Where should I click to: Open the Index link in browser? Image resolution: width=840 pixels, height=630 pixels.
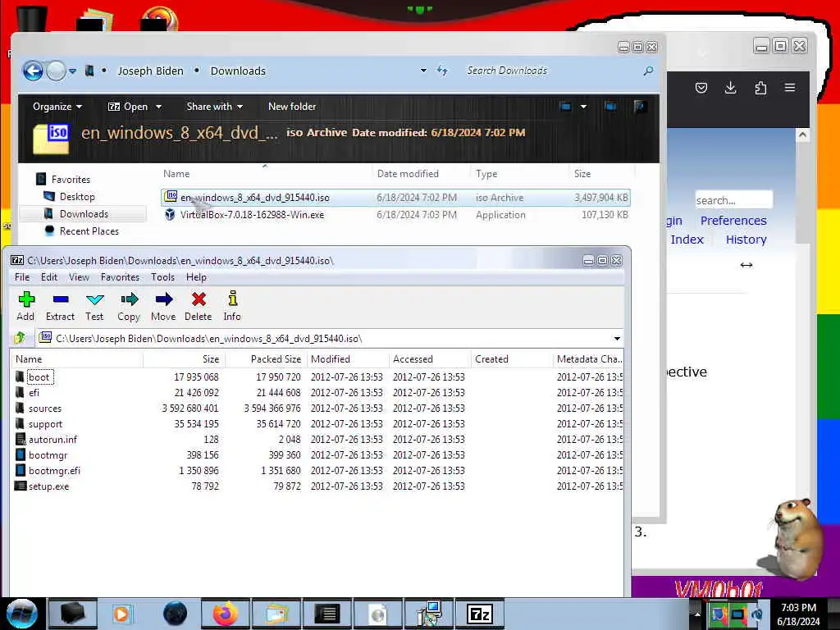pos(687,240)
